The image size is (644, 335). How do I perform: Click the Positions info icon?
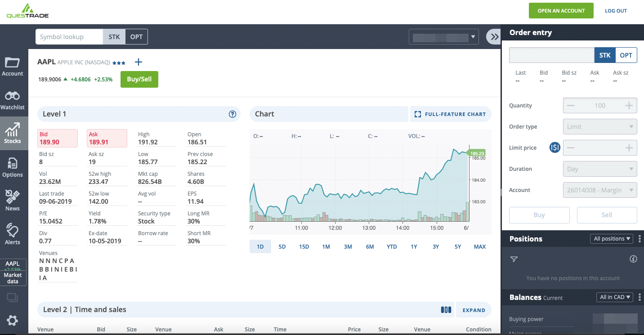pyautogui.click(x=633, y=259)
